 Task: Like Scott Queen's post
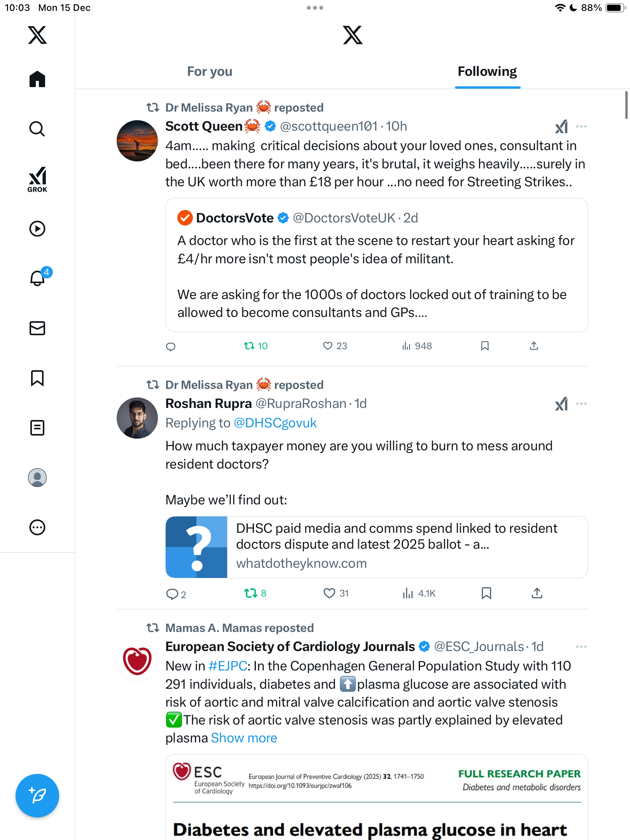pyautogui.click(x=328, y=346)
